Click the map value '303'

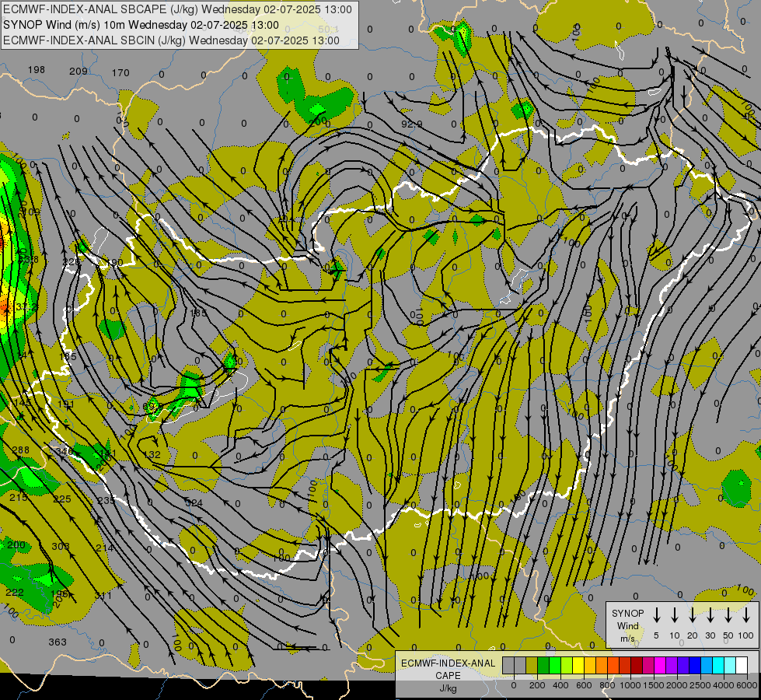(61, 547)
